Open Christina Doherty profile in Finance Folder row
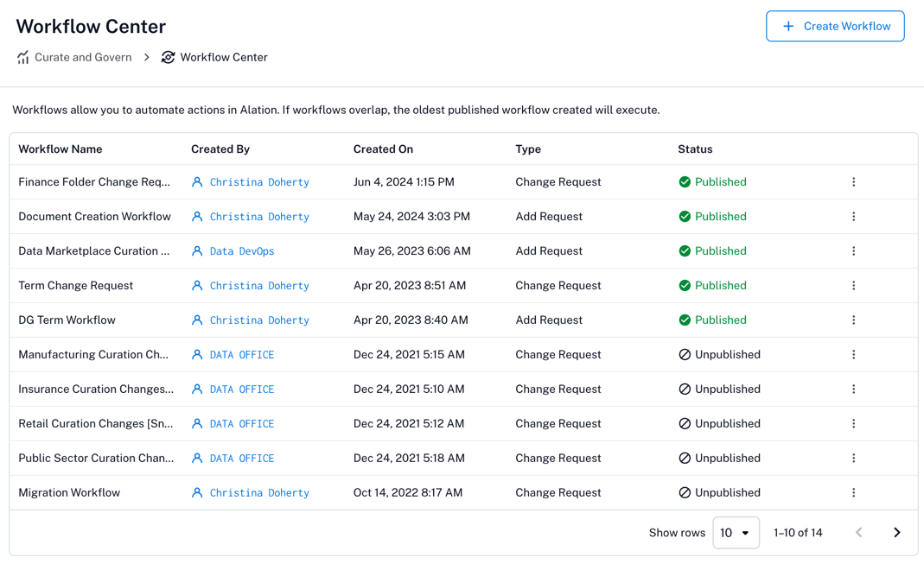Image resolution: width=924 pixels, height=570 pixels. click(x=259, y=182)
